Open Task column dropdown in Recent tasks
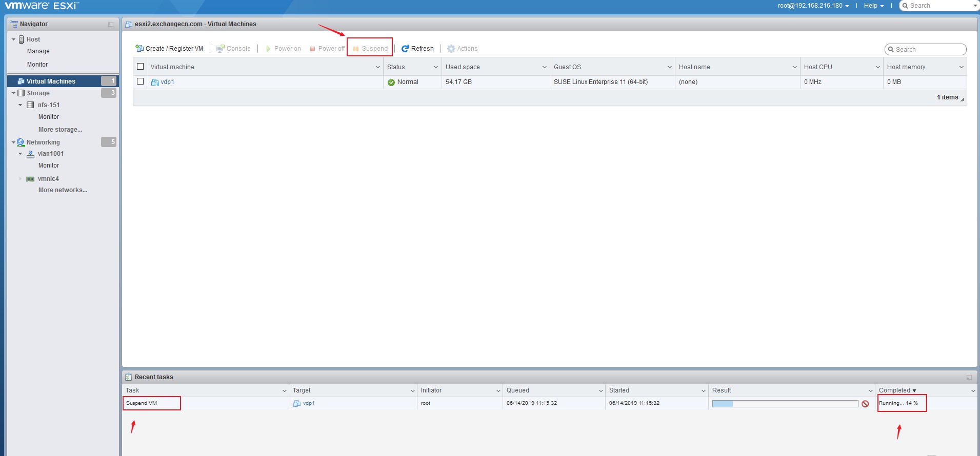Image resolution: width=980 pixels, height=456 pixels. (x=285, y=391)
